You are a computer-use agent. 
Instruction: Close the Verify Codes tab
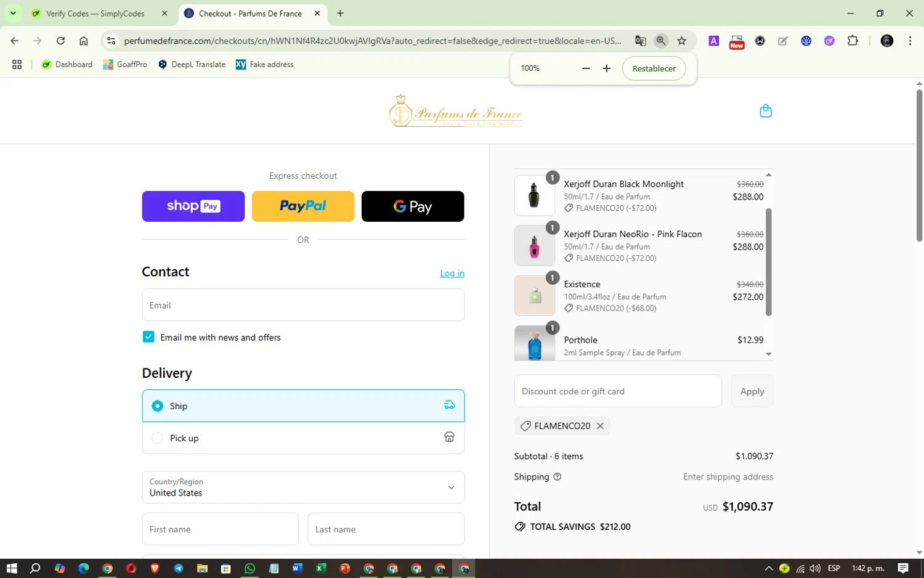(164, 13)
